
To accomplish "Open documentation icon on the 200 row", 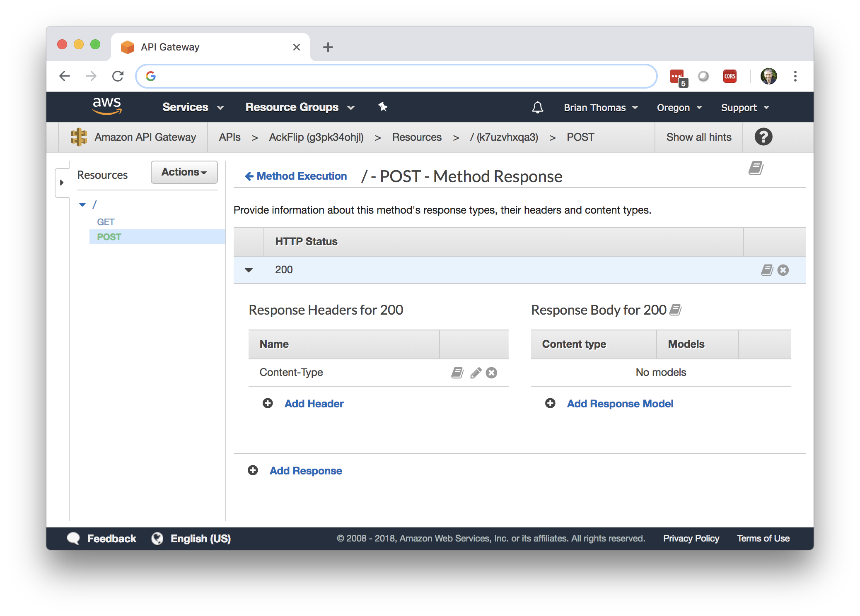I will (767, 270).
